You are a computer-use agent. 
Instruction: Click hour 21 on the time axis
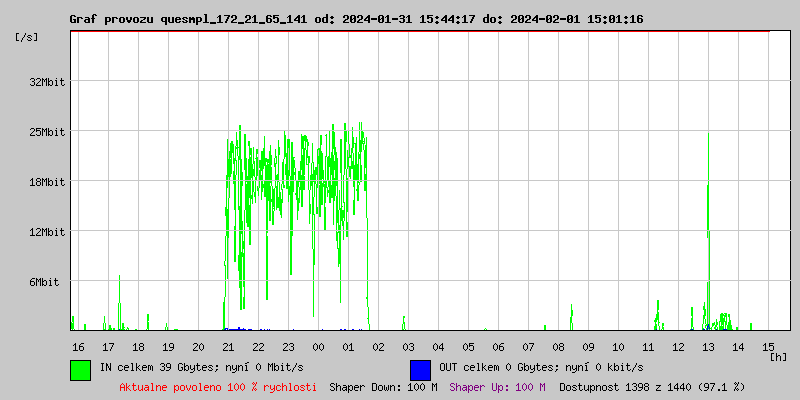[228, 346]
